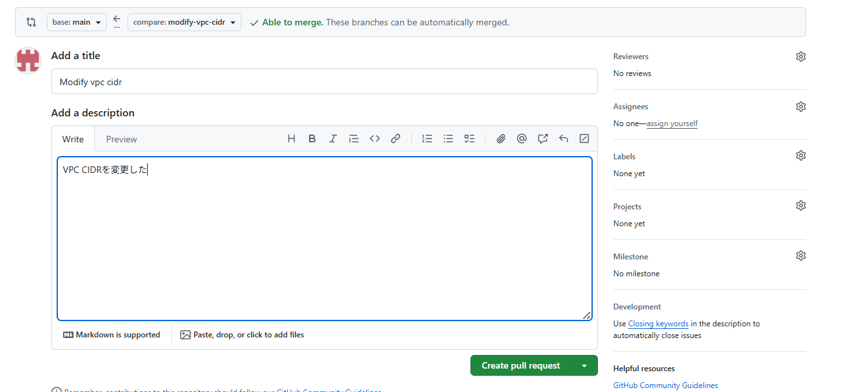Apply italic formatting in description toolbar

(x=333, y=138)
